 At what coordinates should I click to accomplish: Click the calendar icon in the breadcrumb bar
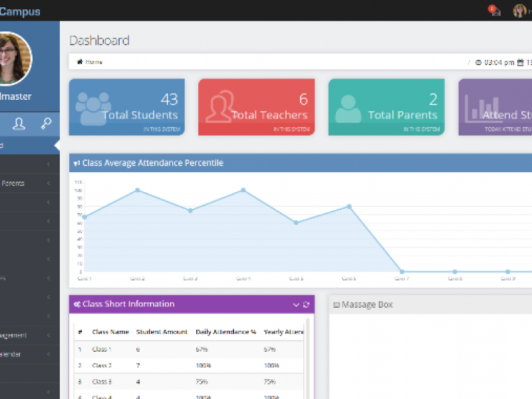(x=520, y=63)
